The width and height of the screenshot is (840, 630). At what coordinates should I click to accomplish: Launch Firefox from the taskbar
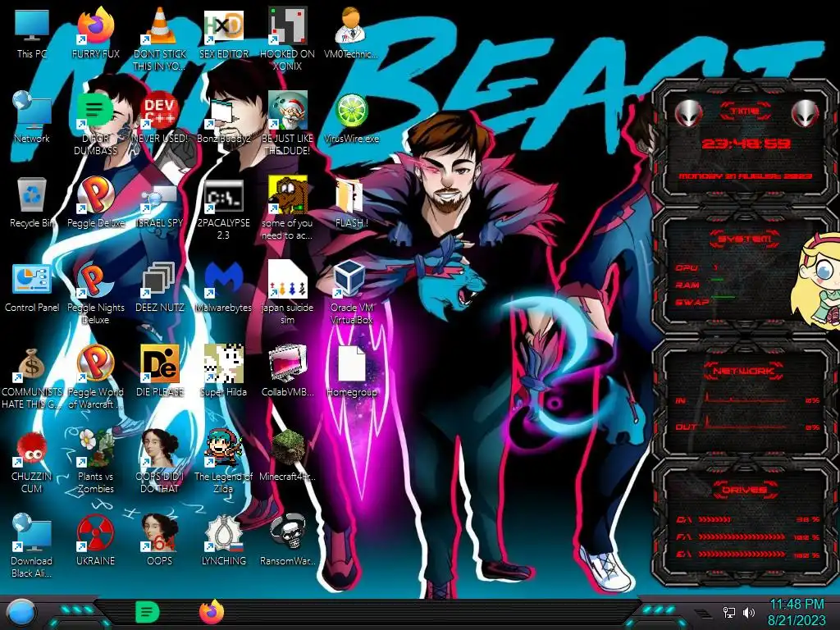(212, 612)
